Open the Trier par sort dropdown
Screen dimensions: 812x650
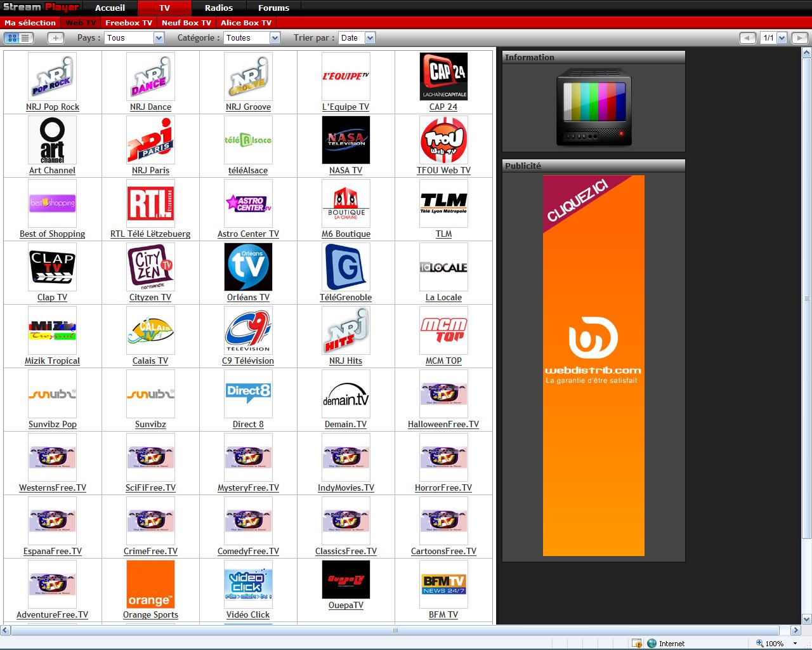click(357, 38)
